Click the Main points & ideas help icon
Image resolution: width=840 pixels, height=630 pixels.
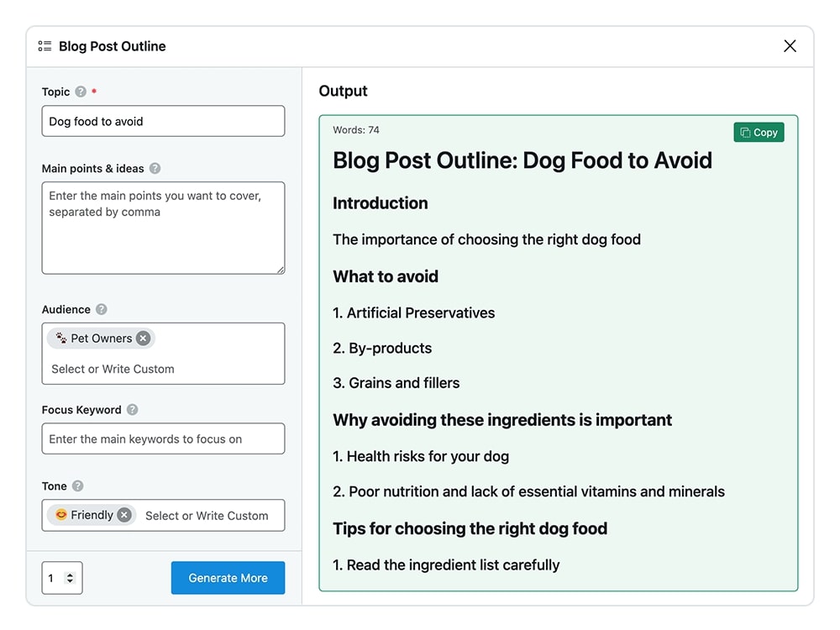pos(155,168)
